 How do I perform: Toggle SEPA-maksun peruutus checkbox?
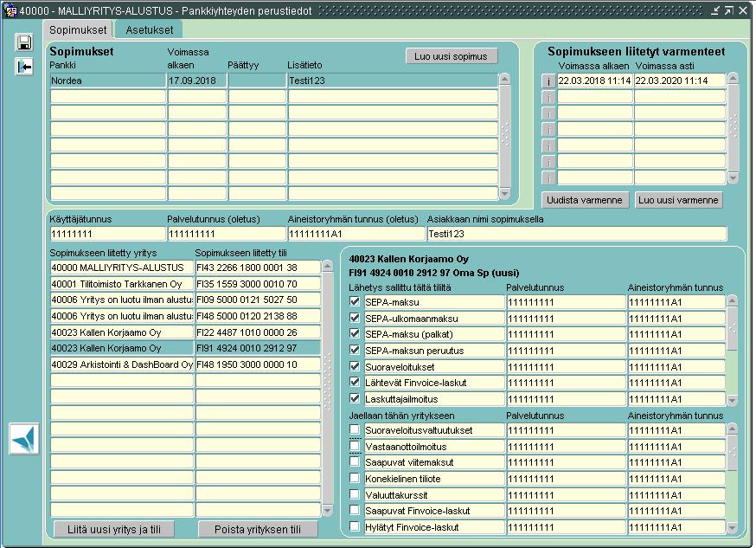(355, 350)
